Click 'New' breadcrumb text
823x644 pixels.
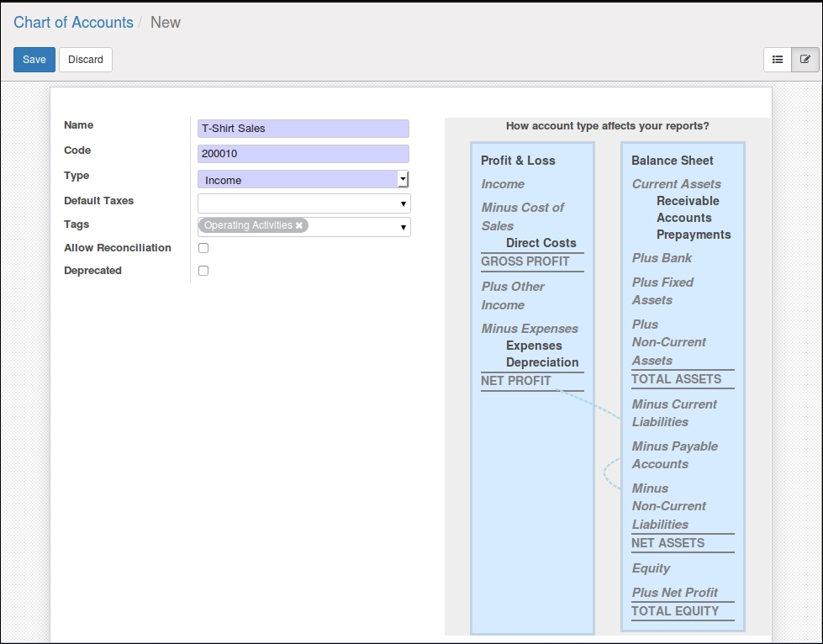pos(166,22)
